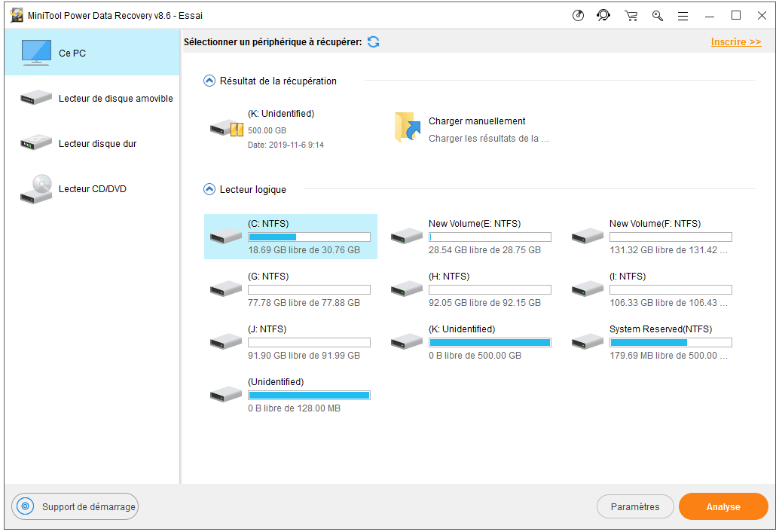The width and height of the screenshot is (779, 532).
Task: Click the H: NTFS drive icon
Action: [406, 289]
